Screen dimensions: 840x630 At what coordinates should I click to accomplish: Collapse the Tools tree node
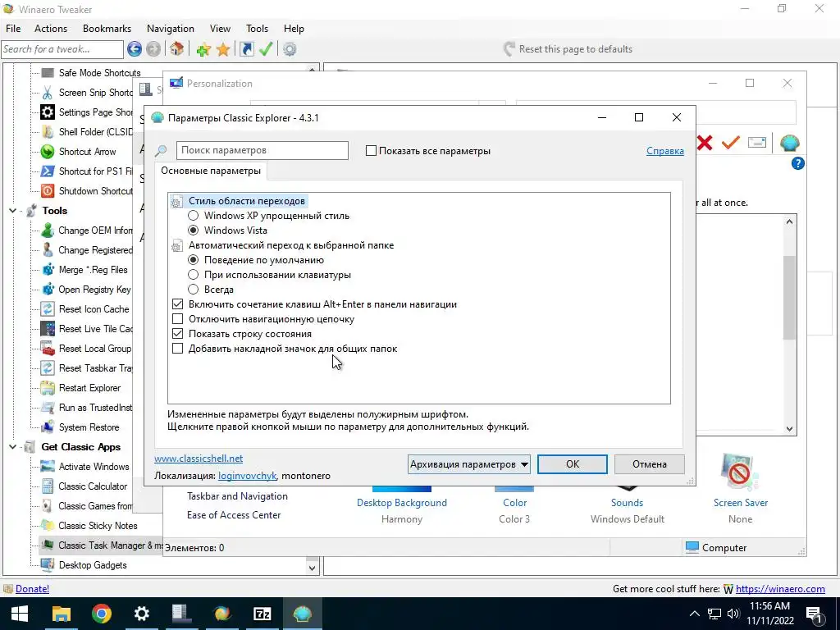(13, 211)
